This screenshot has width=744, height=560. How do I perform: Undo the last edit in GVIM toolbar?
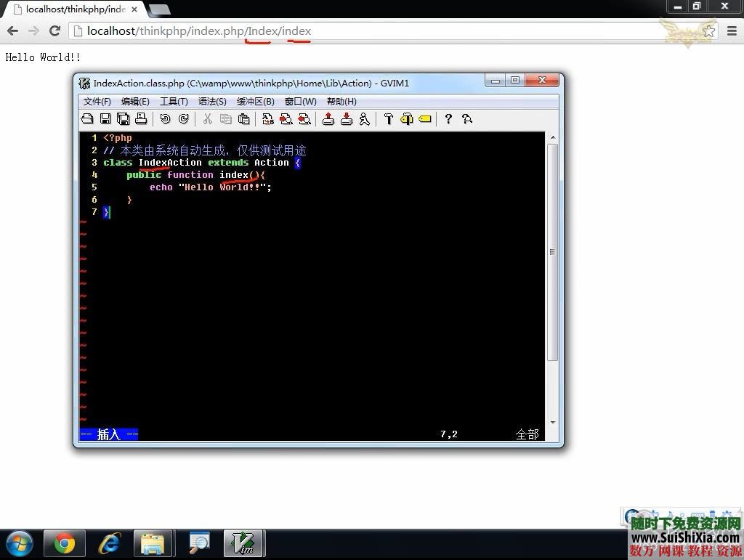[165, 119]
